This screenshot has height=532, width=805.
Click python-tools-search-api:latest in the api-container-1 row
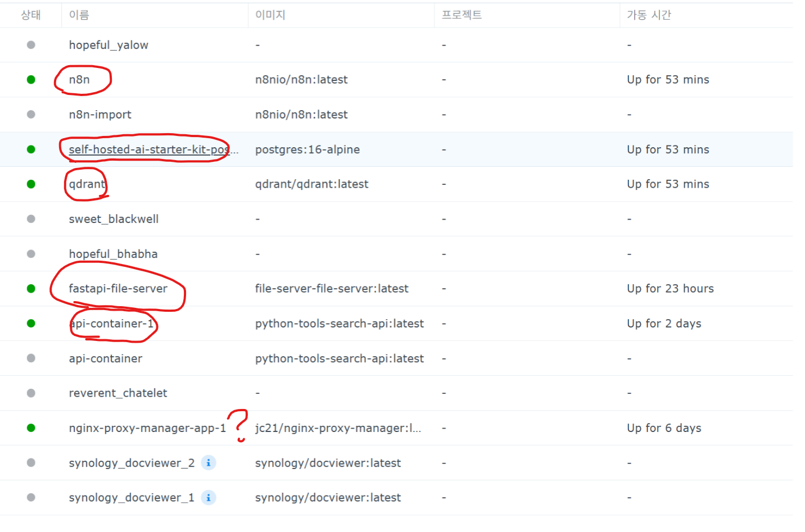[340, 324]
